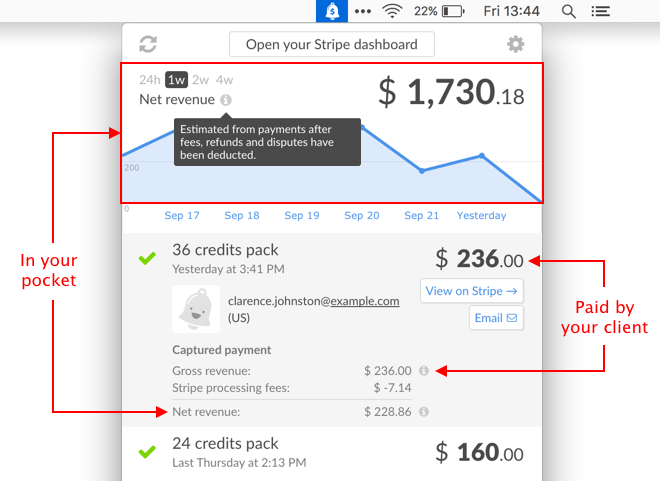Viewport: 660px width, 481px height.
Task: Click the info icon next to Net revenue heading
Action: tap(226, 100)
